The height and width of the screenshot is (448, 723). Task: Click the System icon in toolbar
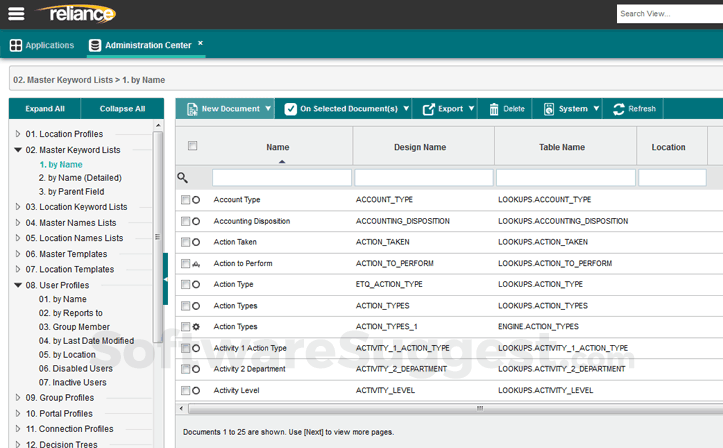[549, 109]
